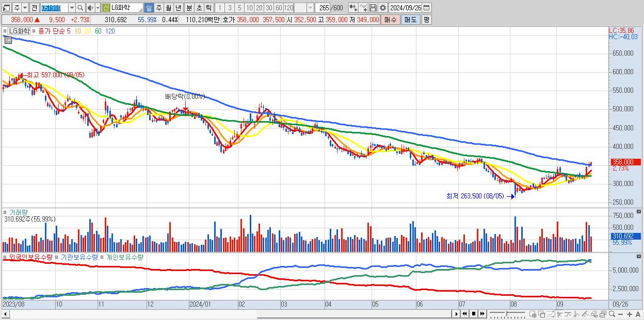Click the dotted range selection icon
644x320 pixels.
click(550, 314)
